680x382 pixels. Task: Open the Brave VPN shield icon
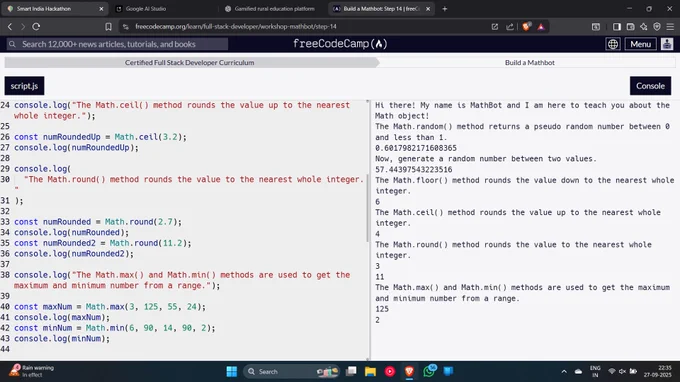pyautogui.click(x=657, y=26)
